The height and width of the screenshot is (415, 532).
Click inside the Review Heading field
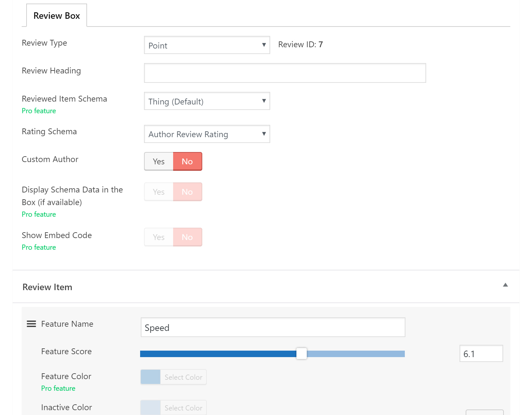tap(285, 73)
